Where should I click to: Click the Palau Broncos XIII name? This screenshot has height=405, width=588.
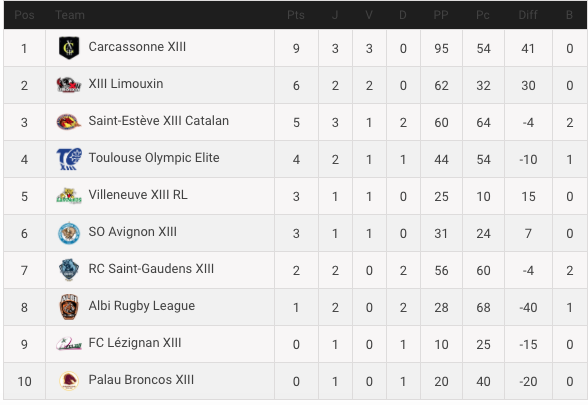click(x=141, y=380)
